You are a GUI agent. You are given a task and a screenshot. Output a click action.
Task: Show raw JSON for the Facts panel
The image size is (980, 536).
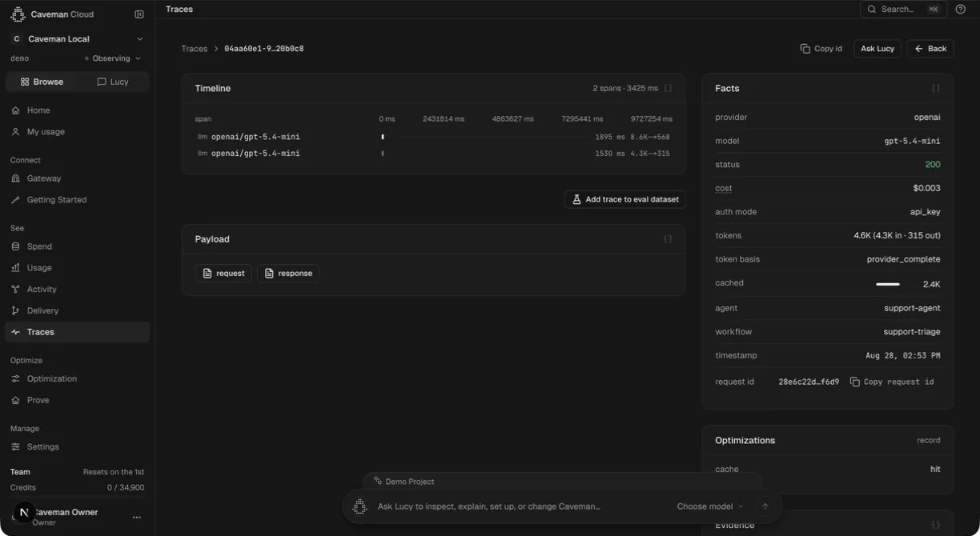pyautogui.click(x=935, y=88)
